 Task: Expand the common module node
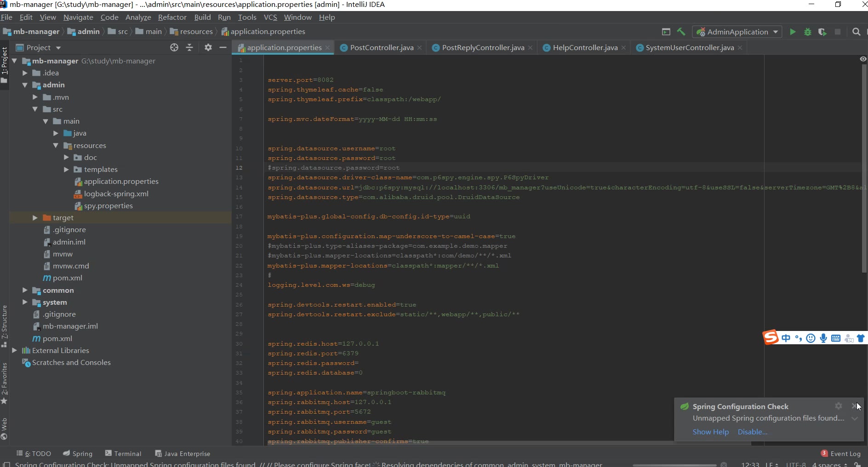pos(25,290)
